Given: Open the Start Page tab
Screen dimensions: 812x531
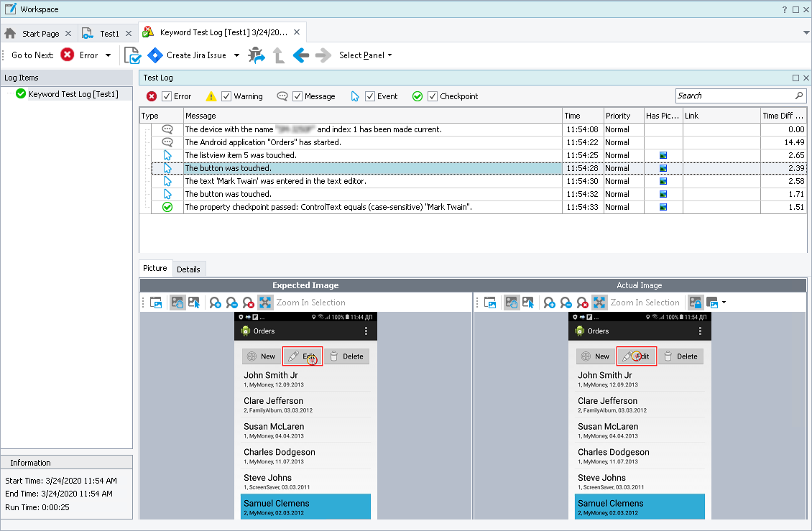Looking at the screenshot, I should pyautogui.click(x=40, y=34).
